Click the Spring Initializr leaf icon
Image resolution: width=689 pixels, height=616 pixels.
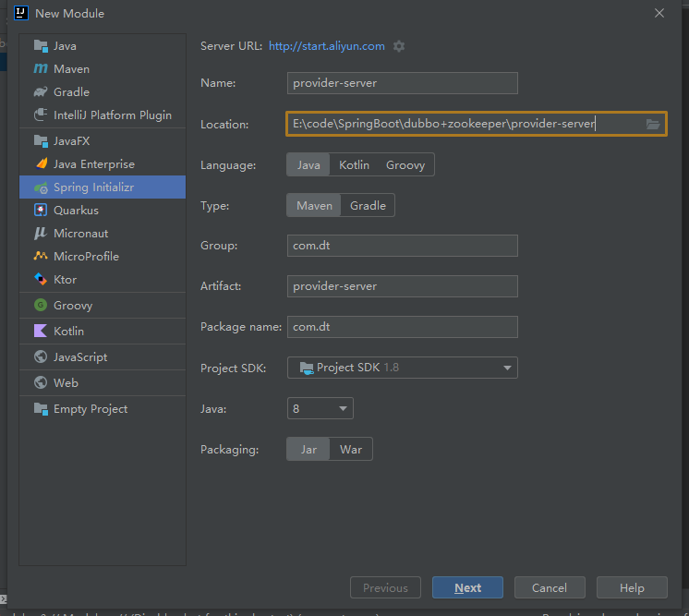coord(41,187)
